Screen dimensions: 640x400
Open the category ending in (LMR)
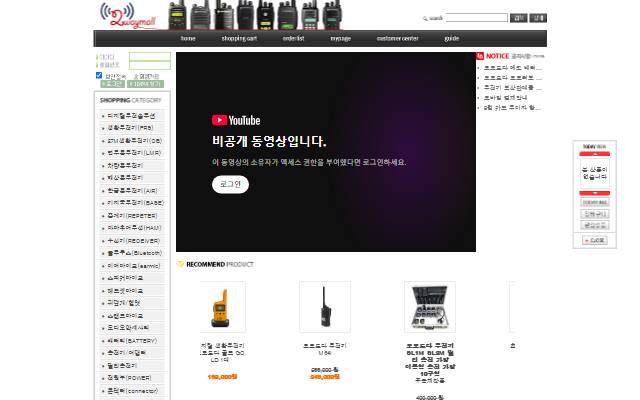pyautogui.click(x=133, y=153)
